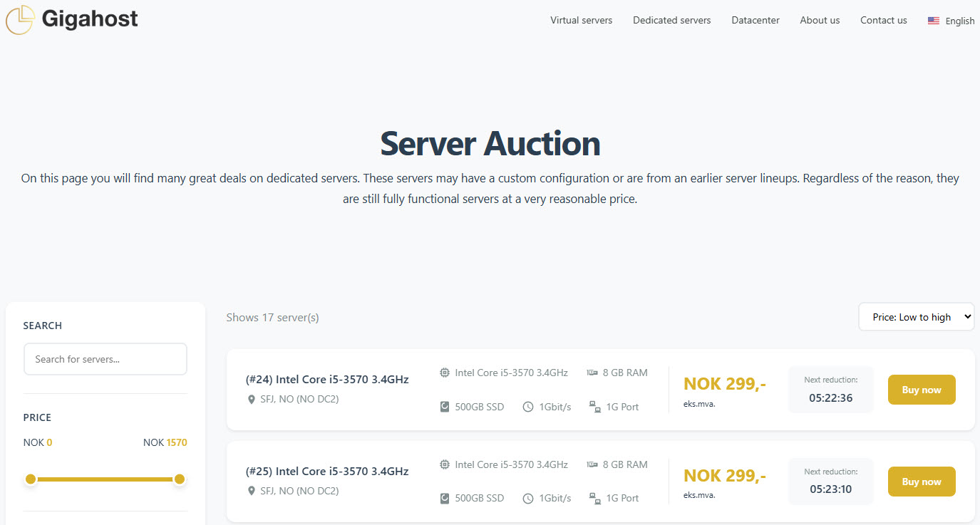Click the American flag icon near English
The image size is (980, 525).
[934, 21]
